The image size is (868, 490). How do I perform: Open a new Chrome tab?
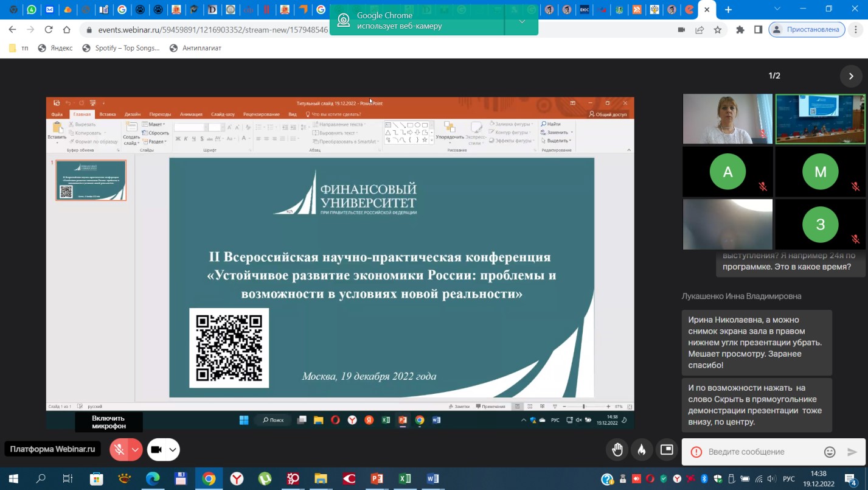tap(728, 10)
